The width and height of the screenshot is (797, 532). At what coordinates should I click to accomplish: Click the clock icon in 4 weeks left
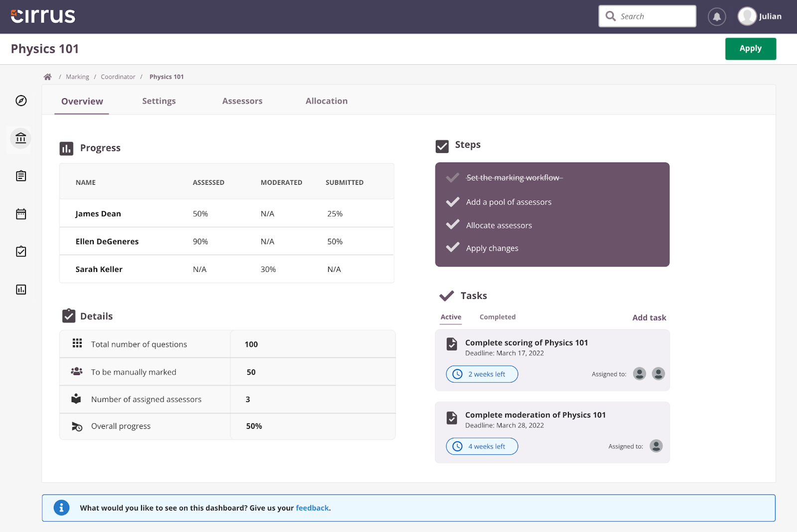(457, 446)
